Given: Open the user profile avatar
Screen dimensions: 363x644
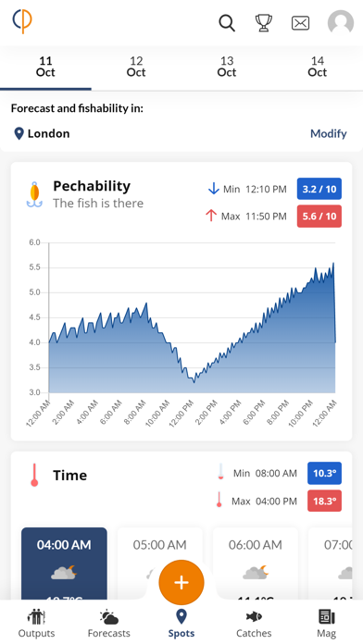Looking at the screenshot, I should click(x=341, y=22).
